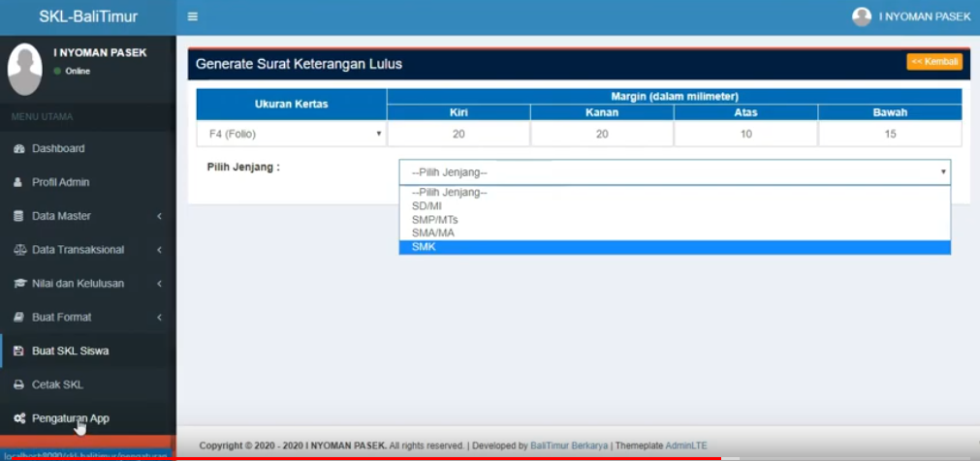The width and height of the screenshot is (980, 461).
Task: Choose the highlighted SMK option
Action: click(675, 247)
